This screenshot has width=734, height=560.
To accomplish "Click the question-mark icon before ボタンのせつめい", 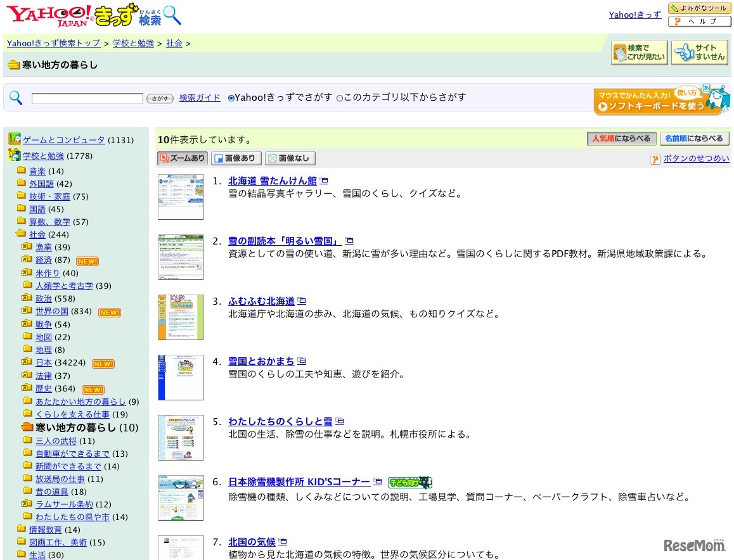I will click(654, 159).
